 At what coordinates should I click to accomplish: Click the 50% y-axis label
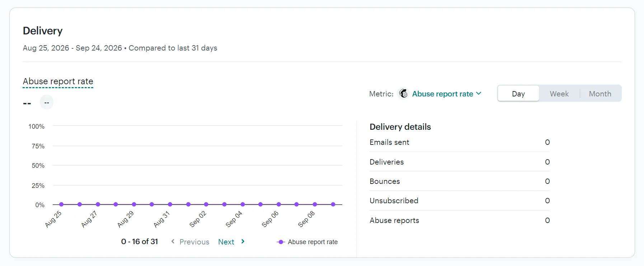pos(38,166)
